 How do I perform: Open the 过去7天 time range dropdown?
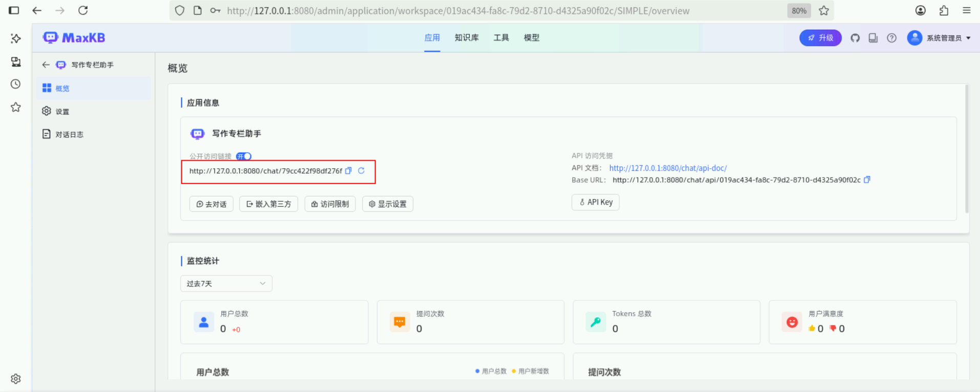226,284
